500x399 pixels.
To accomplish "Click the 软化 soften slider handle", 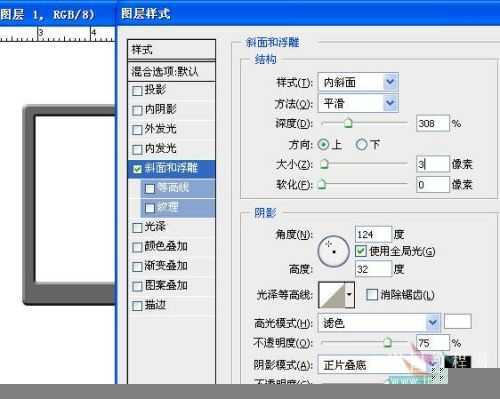I will point(322,184).
